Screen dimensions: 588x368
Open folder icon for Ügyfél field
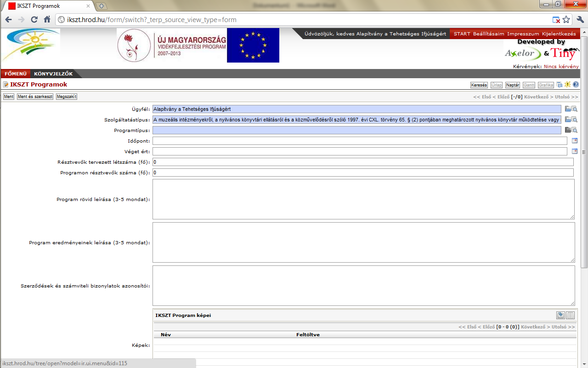[x=568, y=109]
